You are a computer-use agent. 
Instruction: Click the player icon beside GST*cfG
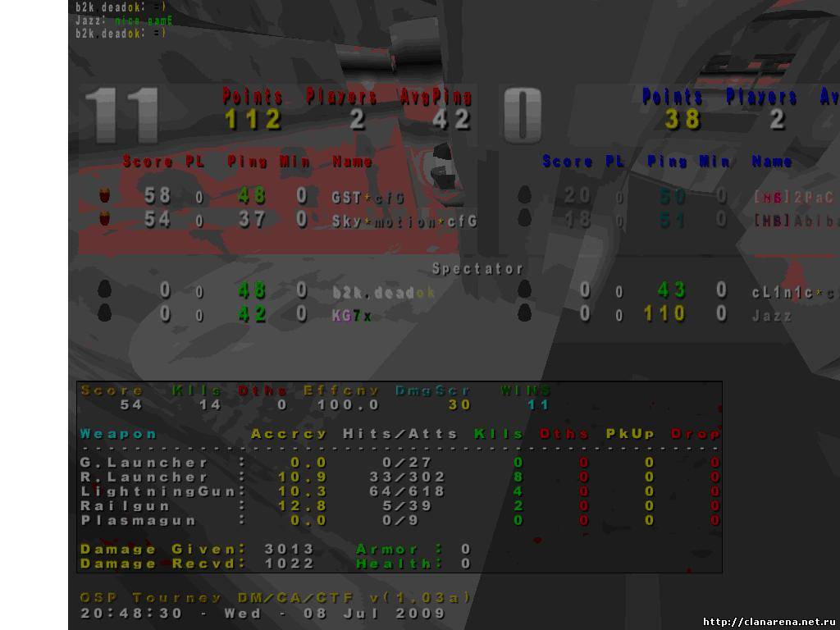[104, 196]
